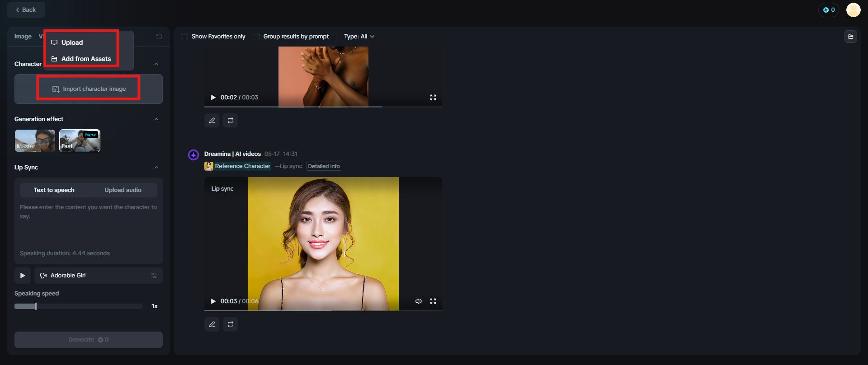Enable Group results by prompt checkbox
This screenshot has height=365, width=868.
click(256, 37)
